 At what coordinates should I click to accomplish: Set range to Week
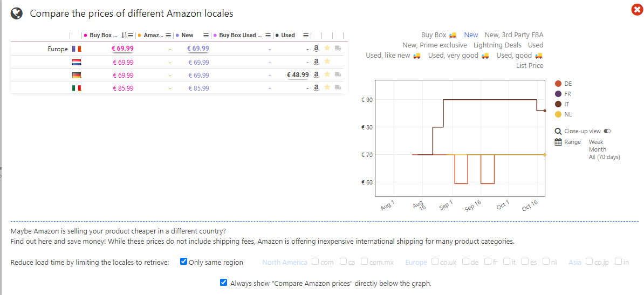[x=596, y=142]
